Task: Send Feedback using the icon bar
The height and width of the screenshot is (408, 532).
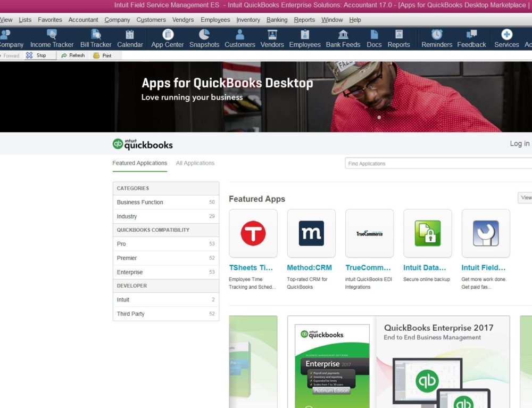Action: (x=471, y=38)
